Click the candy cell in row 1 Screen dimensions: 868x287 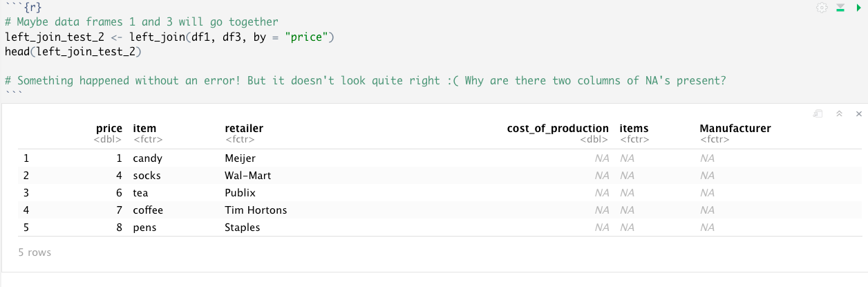coord(147,158)
